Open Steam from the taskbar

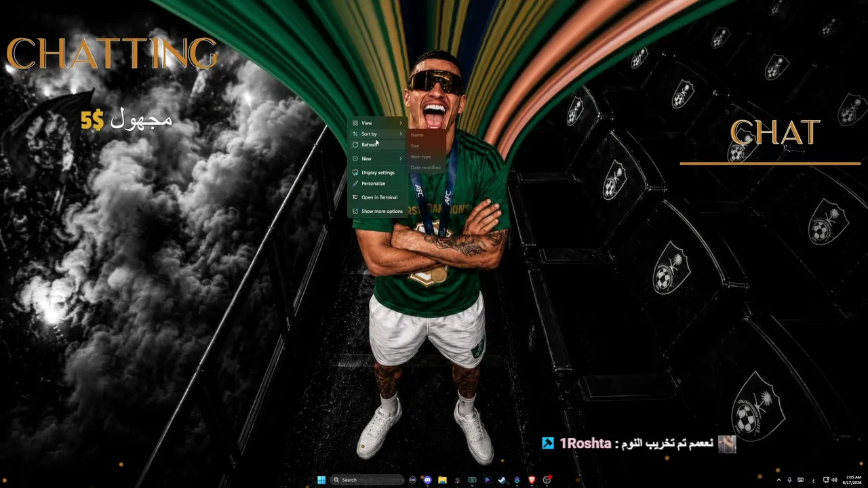[502, 480]
